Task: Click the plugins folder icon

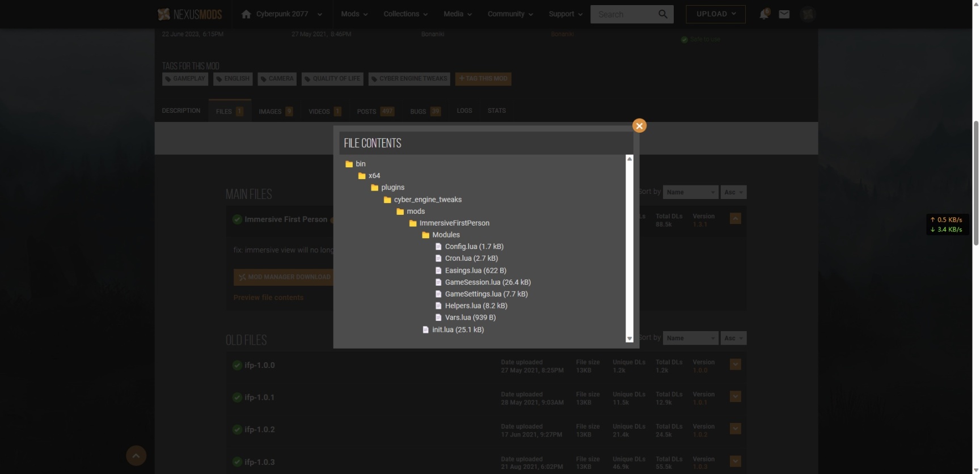Action: [x=374, y=188]
